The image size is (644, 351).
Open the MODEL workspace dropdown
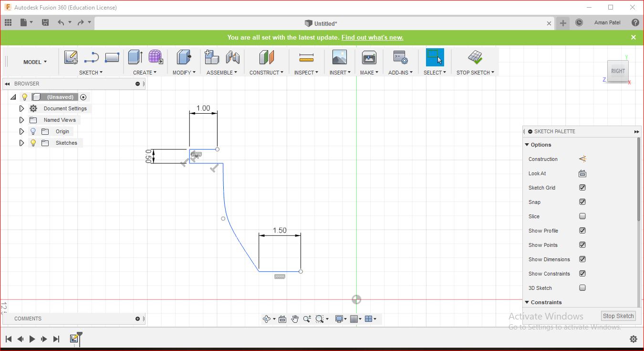pyautogui.click(x=35, y=62)
